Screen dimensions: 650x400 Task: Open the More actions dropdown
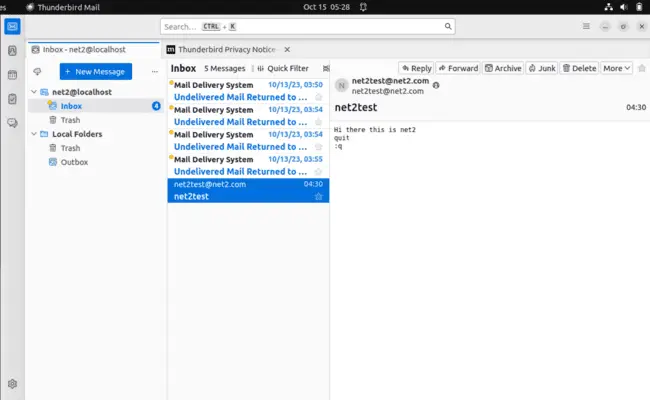[x=616, y=68]
